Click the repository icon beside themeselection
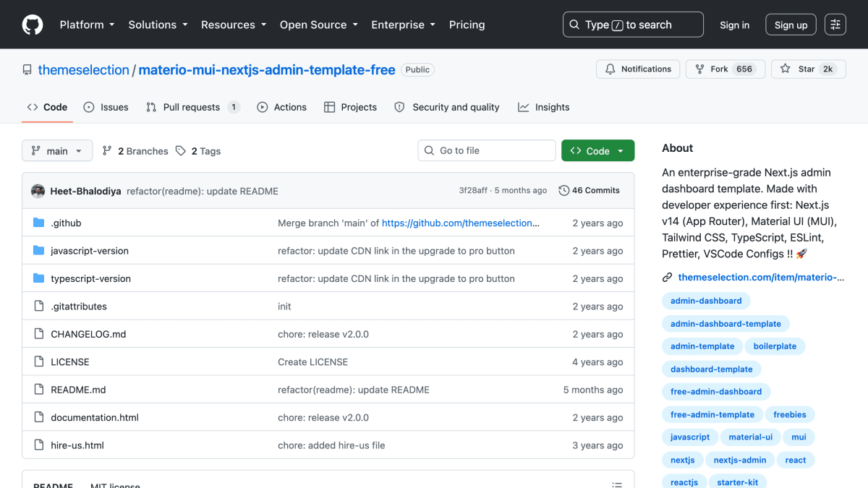Image resolution: width=868 pixels, height=488 pixels. (27, 70)
